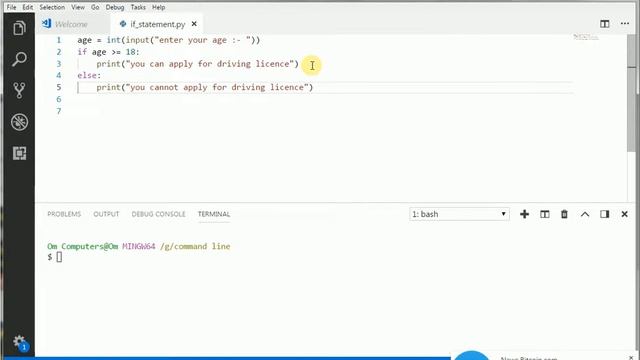The image size is (640, 360).
Task: Switch to the DEBUG CONSOLE panel tab
Action: (158, 214)
